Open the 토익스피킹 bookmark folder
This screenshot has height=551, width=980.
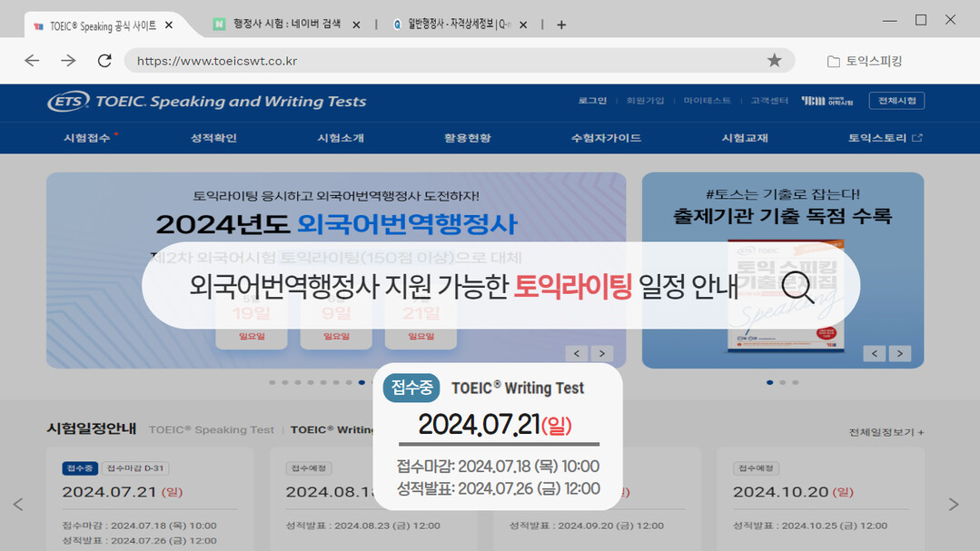tap(864, 61)
